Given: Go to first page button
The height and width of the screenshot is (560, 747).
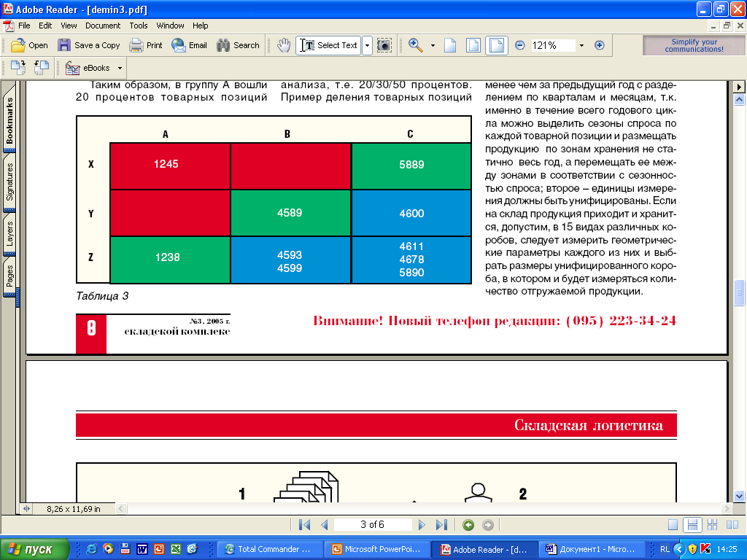Looking at the screenshot, I should (x=304, y=525).
